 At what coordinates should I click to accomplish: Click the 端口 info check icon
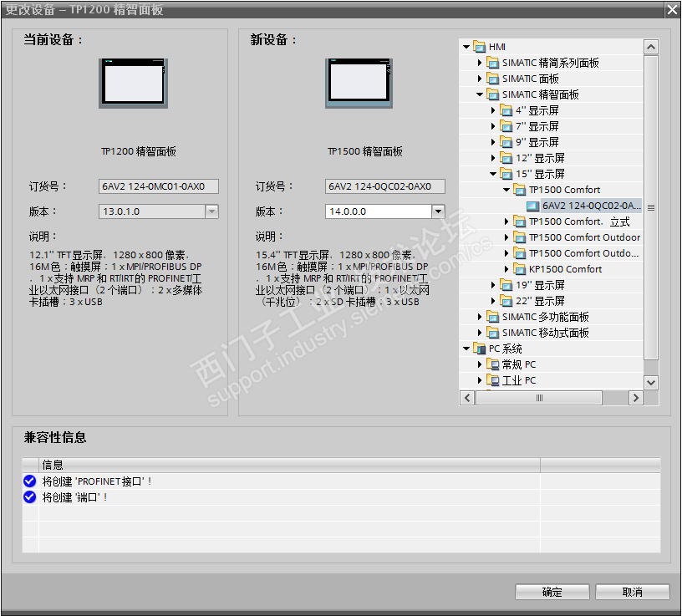point(29,496)
